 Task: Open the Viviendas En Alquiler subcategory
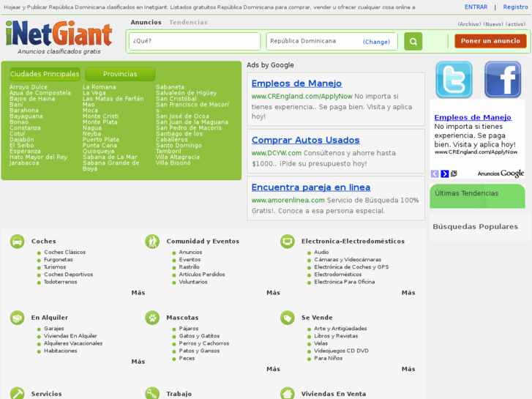pyautogui.click(x=70, y=336)
